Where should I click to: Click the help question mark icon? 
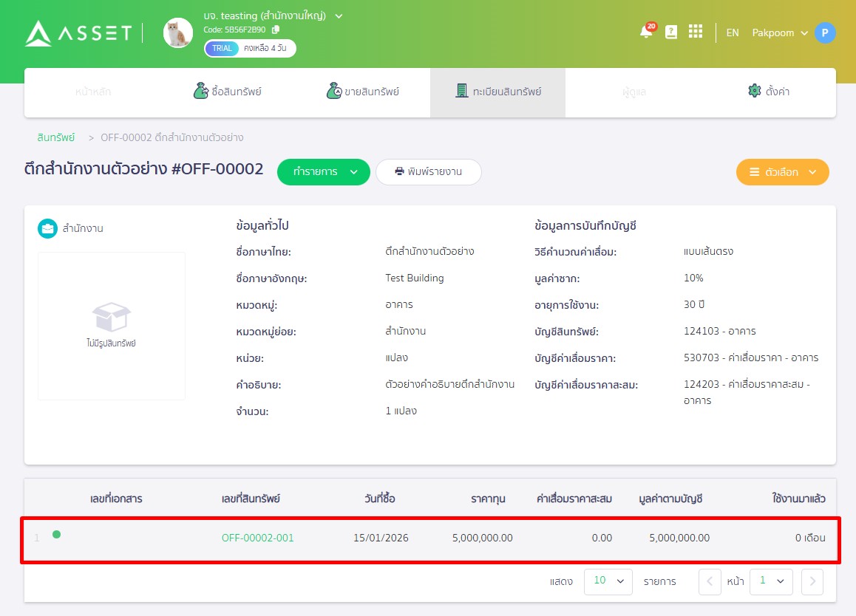coord(670,32)
